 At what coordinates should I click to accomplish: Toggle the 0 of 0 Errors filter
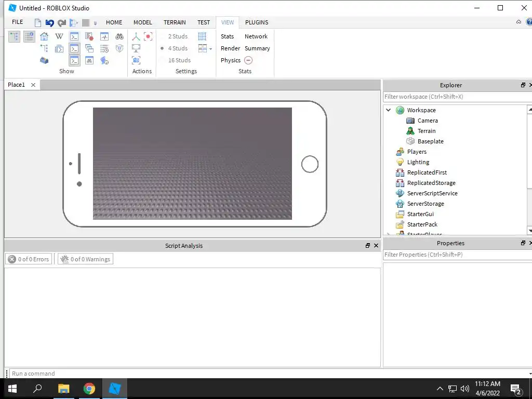coord(29,259)
